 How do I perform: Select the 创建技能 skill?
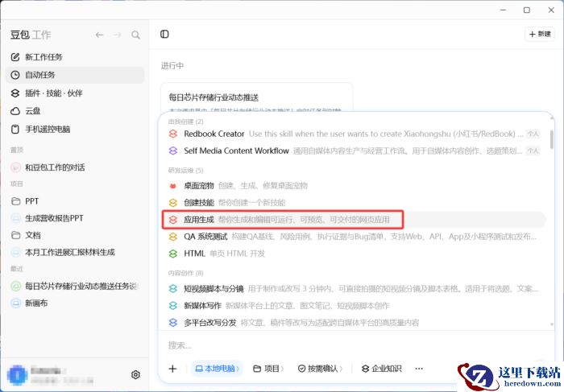click(354, 203)
